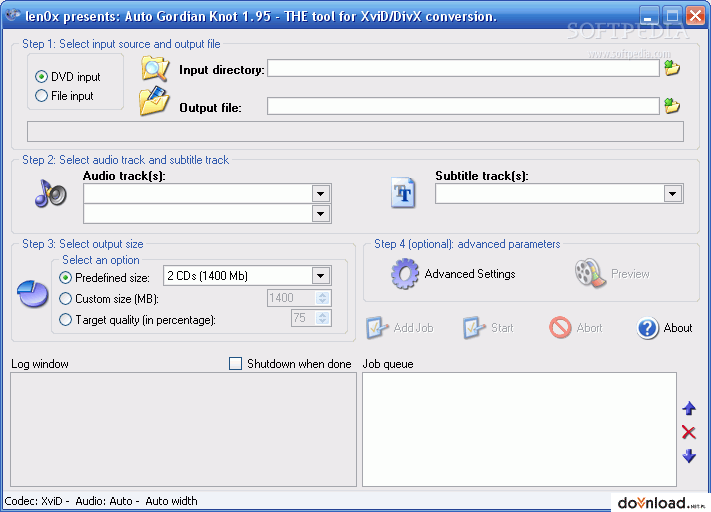Viewport: 711px width, 512px height.
Task: Enable the Shutdown when done checkbox
Action: pyautogui.click(x=235, y=364)
